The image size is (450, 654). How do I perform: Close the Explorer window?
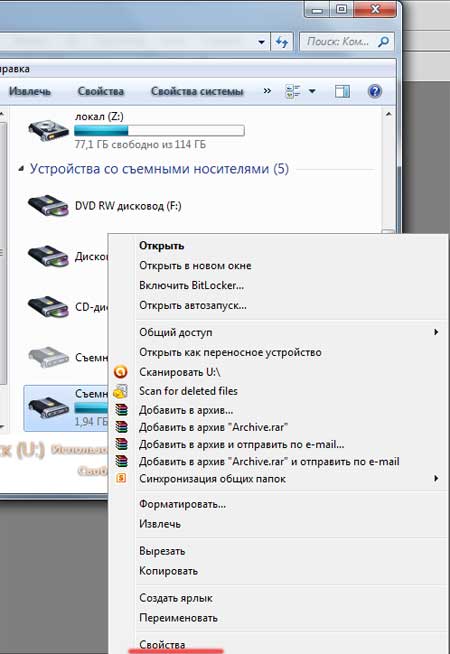[375, 9]
